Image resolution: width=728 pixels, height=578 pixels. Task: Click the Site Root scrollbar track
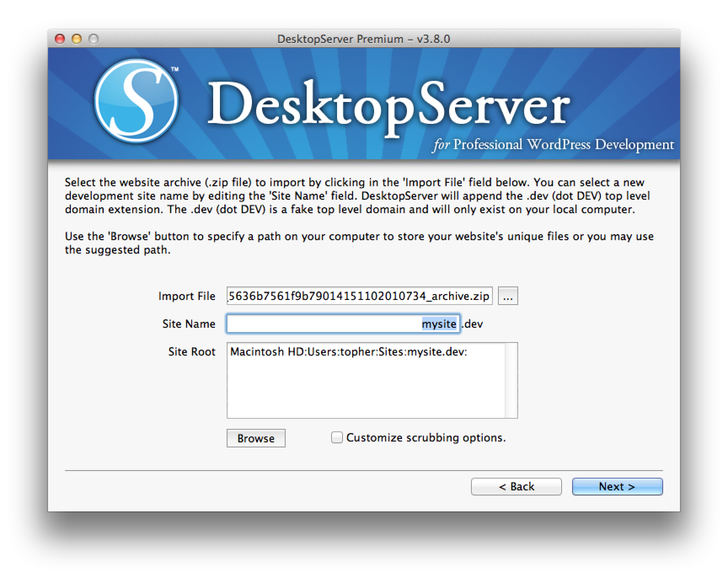pos(511,380)
